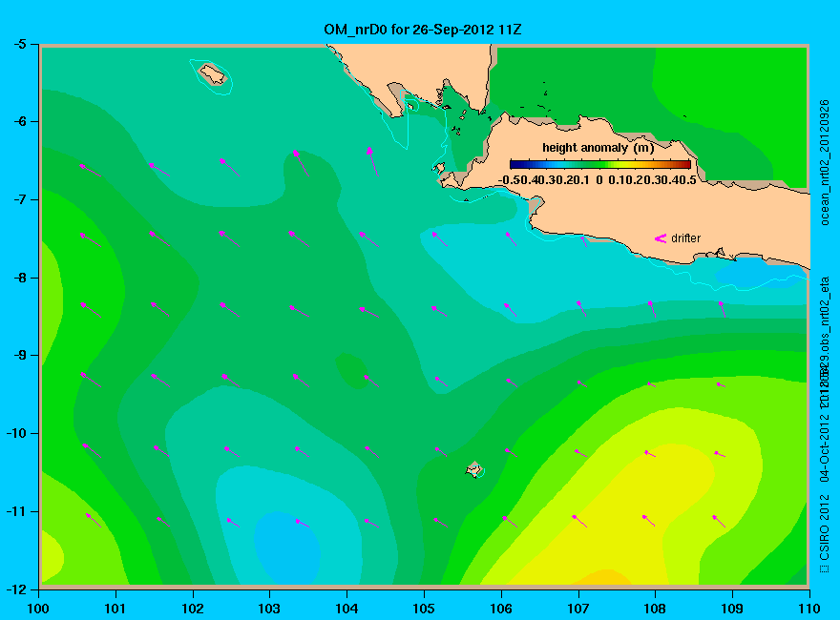
Task: Click the y-axis label '-8'
Action: (19, 278)
